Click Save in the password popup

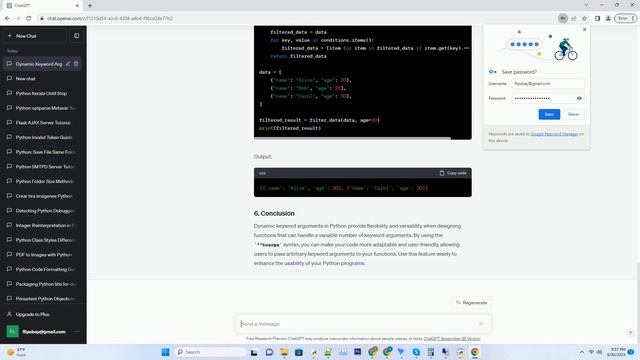click(x=549, y=114)
